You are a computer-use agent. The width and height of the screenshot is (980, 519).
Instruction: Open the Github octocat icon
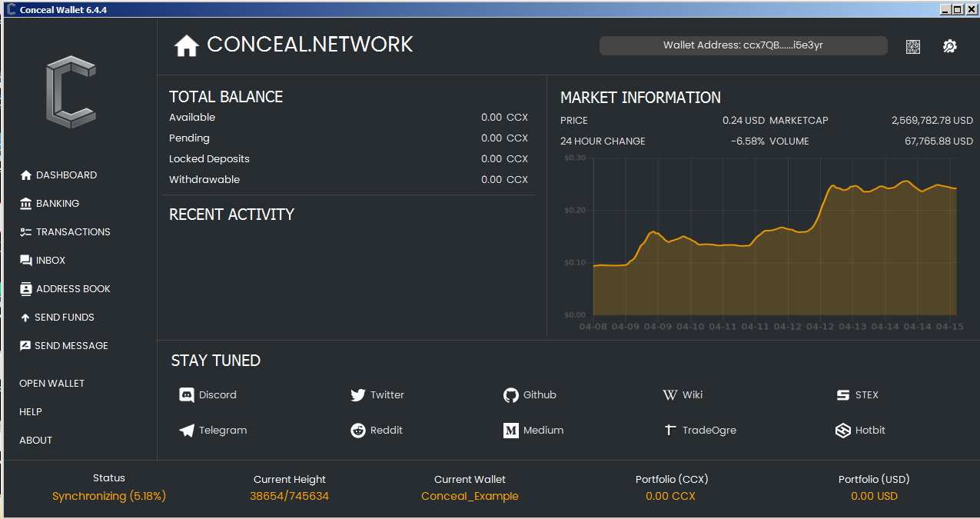click(510, 395)
